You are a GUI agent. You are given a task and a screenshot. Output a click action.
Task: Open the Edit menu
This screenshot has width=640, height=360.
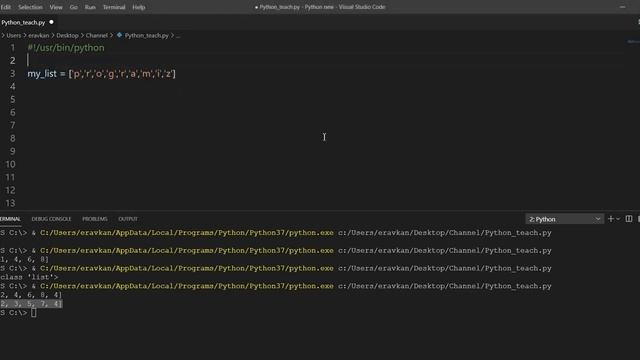click(x=6, y=7)
